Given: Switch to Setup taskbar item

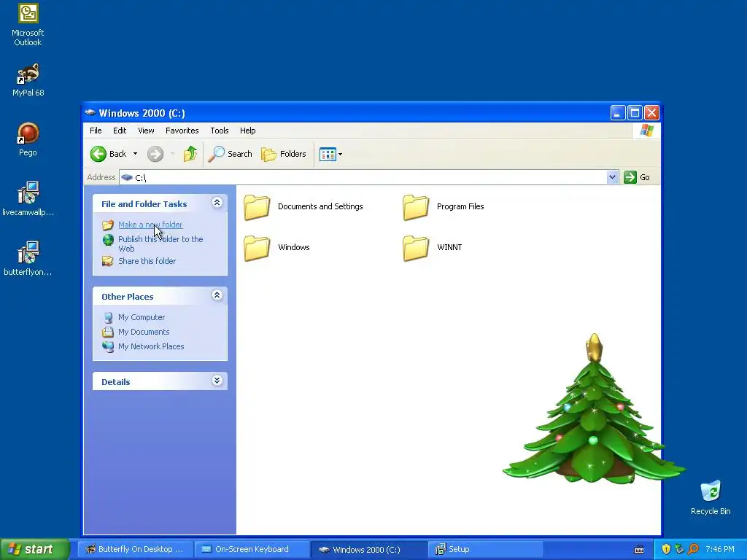Looking at the screenshot, I should click(x=486, y=549).
